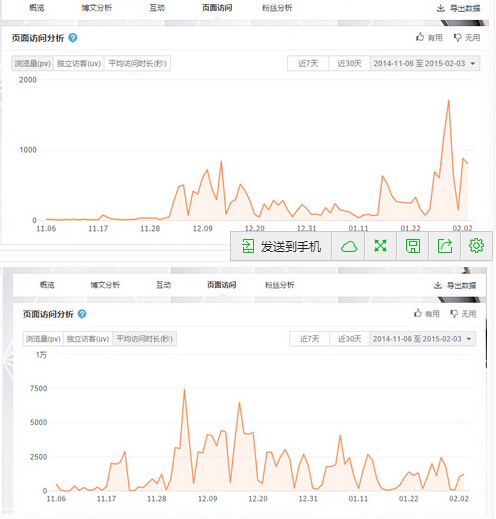
Task: Click the cloud upload icon in floating toolbar
Action: (349, 246)
